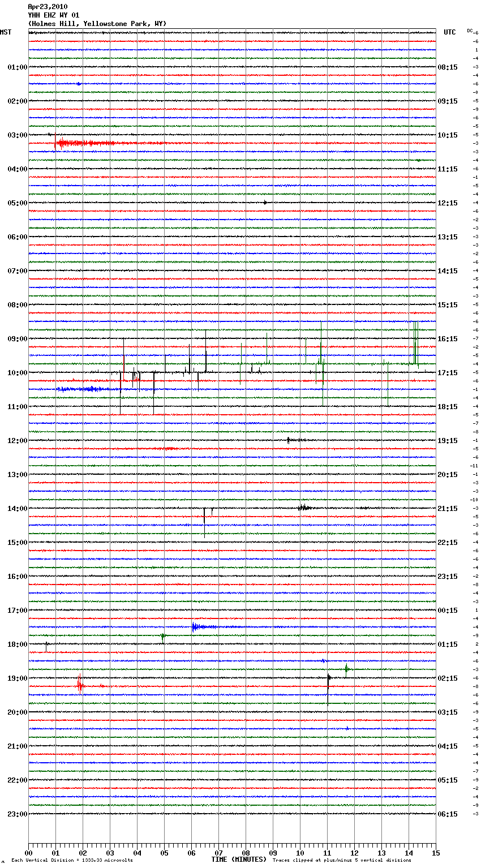This screenshot has height=868, width=481.
Task: Select the 09:00 MST row label
Action: [x=17, y=339]
